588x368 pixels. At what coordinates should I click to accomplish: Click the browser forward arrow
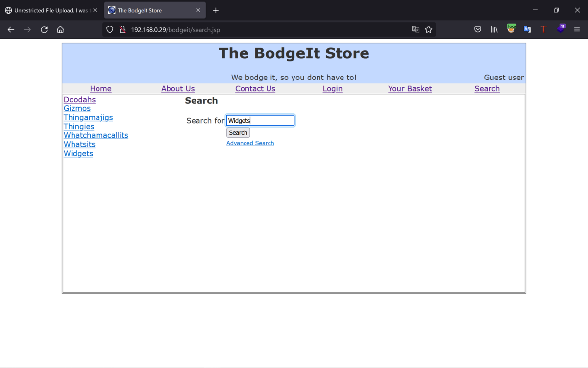tap(27, 30)
